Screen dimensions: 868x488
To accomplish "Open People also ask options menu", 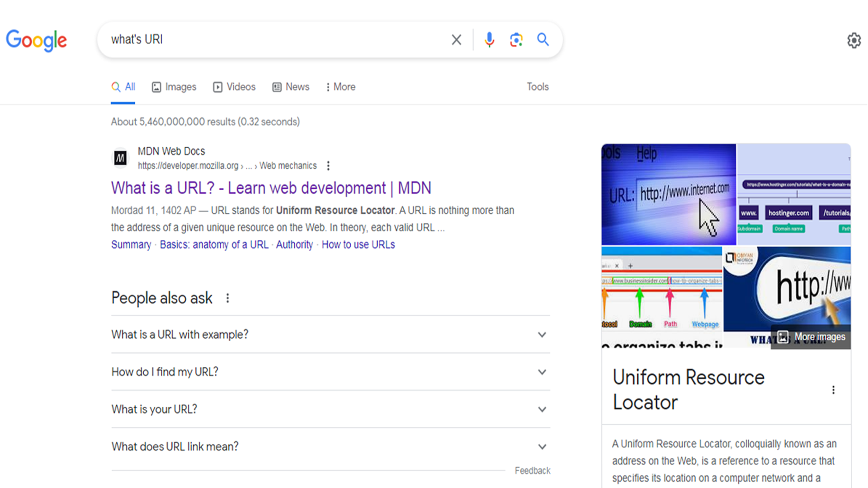I will [228, 298].
